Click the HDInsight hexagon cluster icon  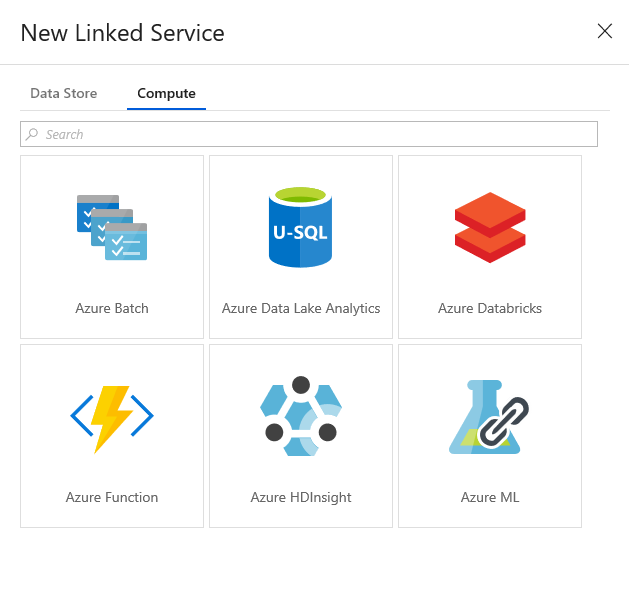coord(301,416)
